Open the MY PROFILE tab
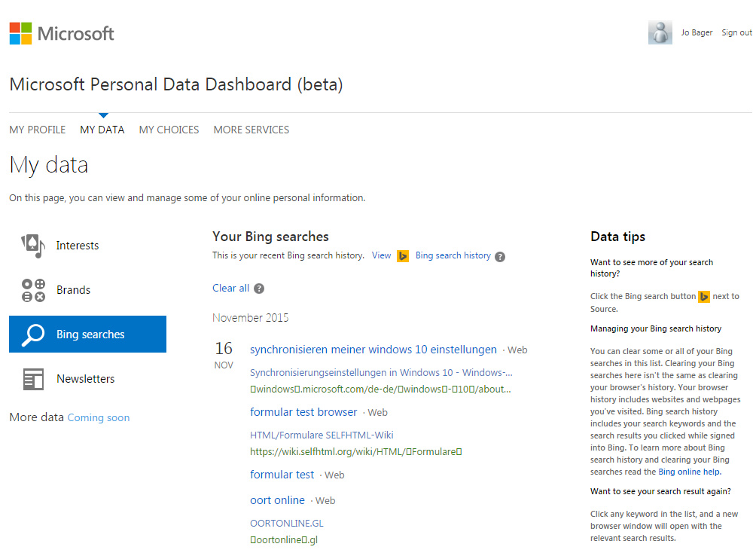This screenshot has height=556, width=756. coord(38,130)
